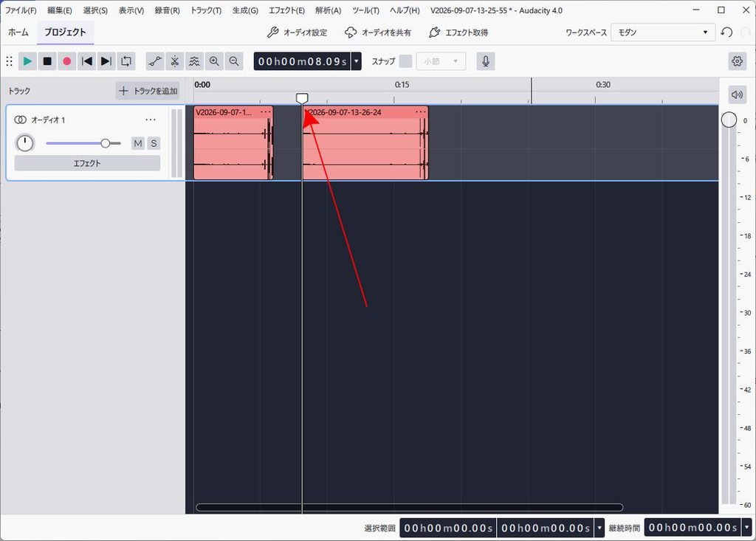Open the 小節 snap unit dropdown
The image size is (756, 541).
[x=441, y=61]
